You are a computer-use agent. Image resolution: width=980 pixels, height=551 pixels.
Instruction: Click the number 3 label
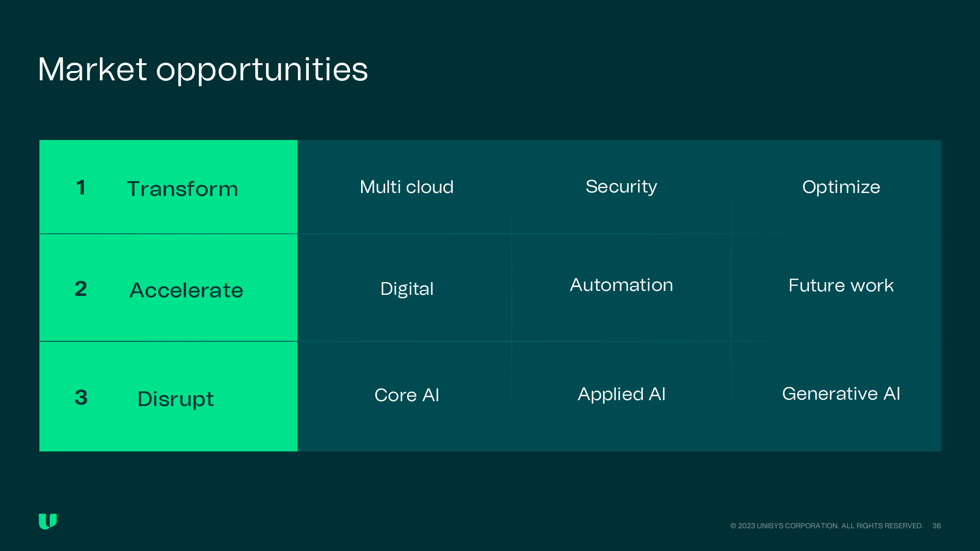point(81,397)
